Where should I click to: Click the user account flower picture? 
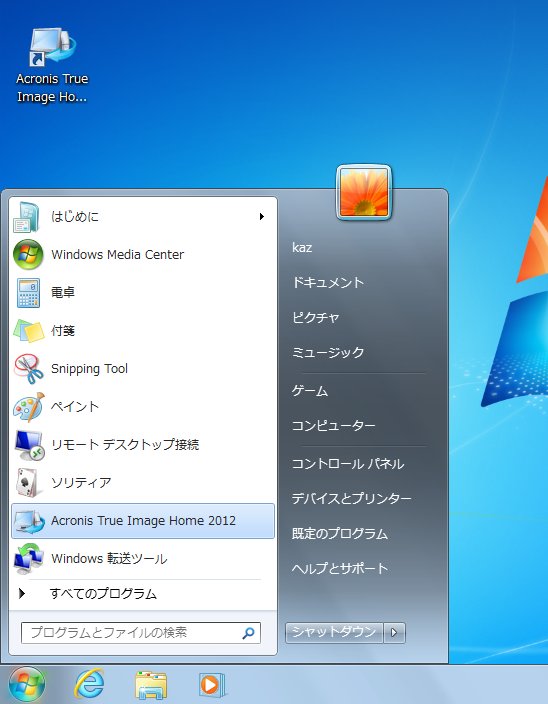(364, 193)
